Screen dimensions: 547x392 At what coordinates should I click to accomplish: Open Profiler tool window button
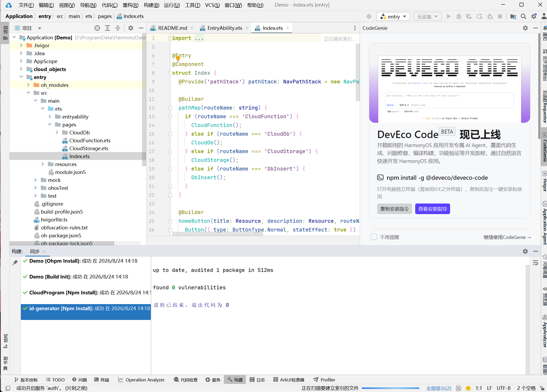pyautogui.click(x=324, y=380)
